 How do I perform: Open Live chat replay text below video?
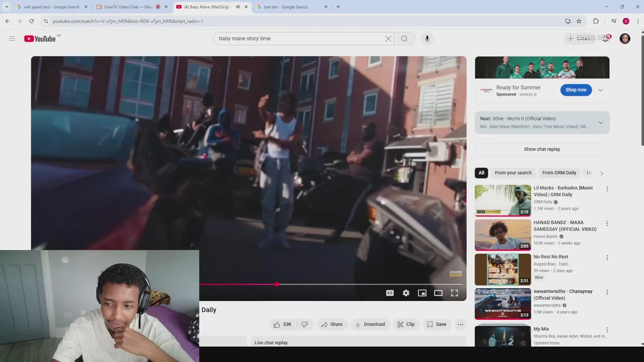click(271, 343)
